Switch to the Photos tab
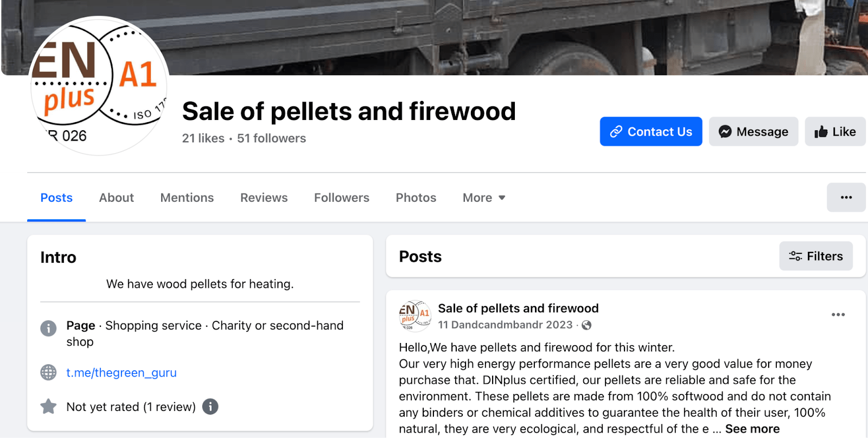 tap(415, 197)
